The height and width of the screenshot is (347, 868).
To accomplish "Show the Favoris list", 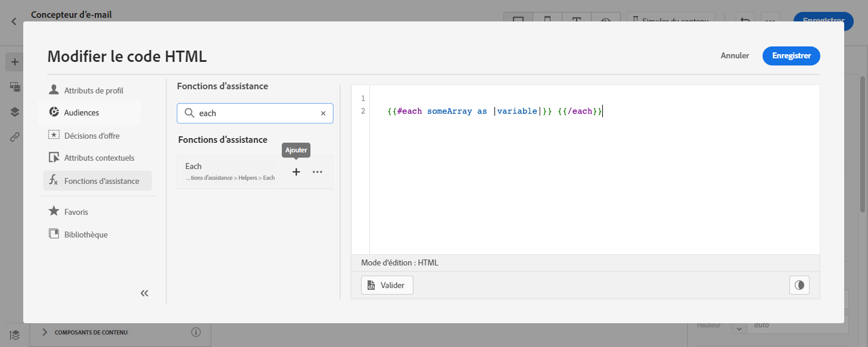I will point(76,212).
